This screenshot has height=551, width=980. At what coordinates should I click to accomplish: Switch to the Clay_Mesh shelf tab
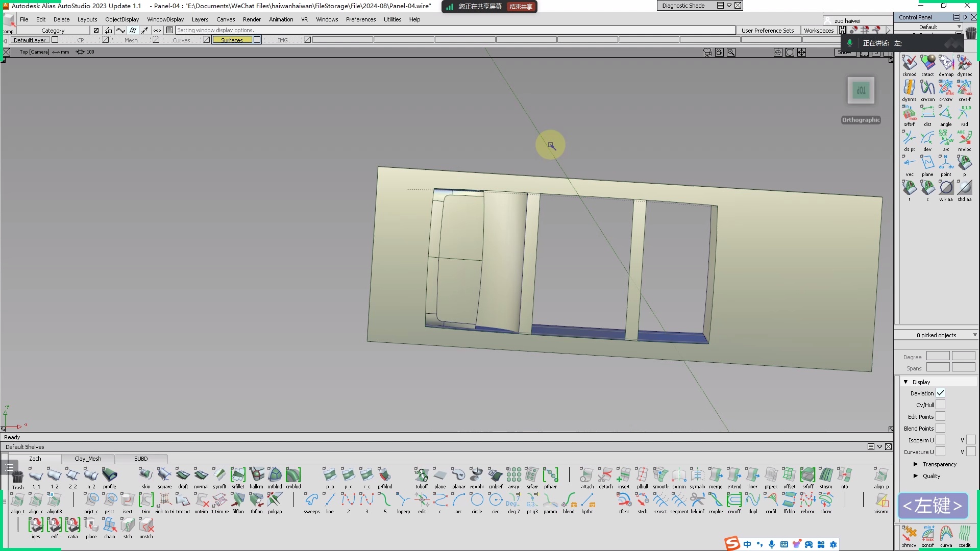coord(88,459)
